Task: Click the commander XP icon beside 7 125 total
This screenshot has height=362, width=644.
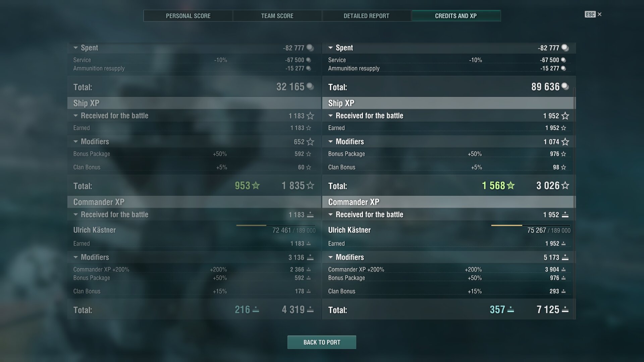Action: click(565, 310)
